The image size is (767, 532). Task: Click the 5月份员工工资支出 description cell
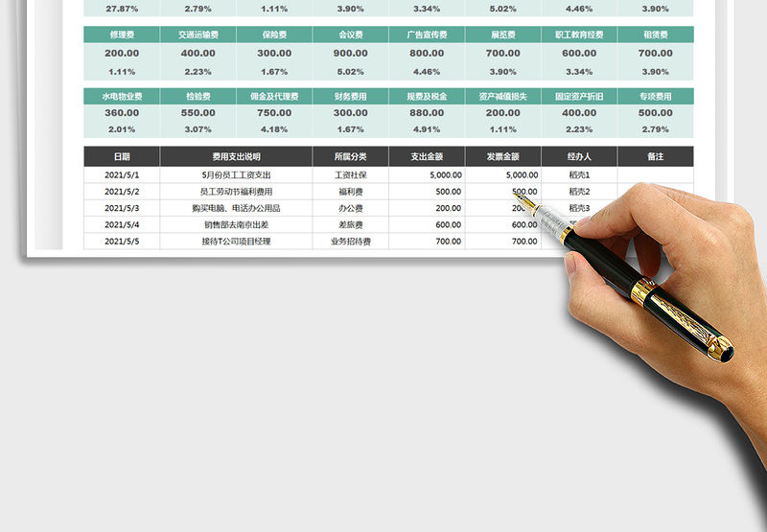click(x=236, y=175)
